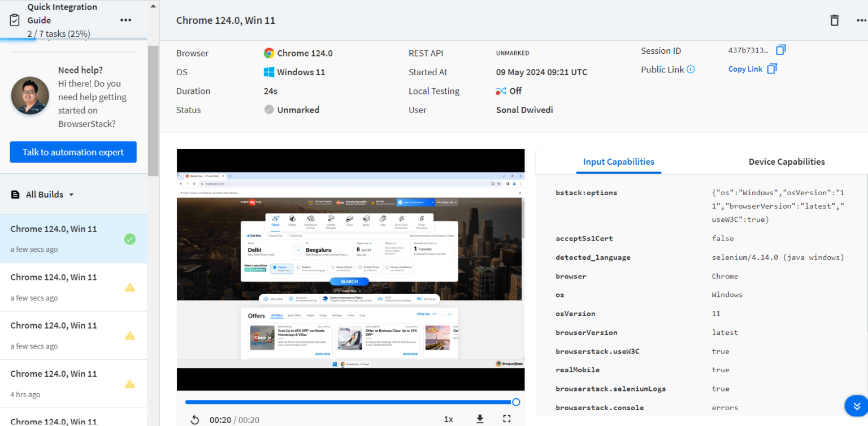Change the 1x playback speed

[x=448, y=419]
